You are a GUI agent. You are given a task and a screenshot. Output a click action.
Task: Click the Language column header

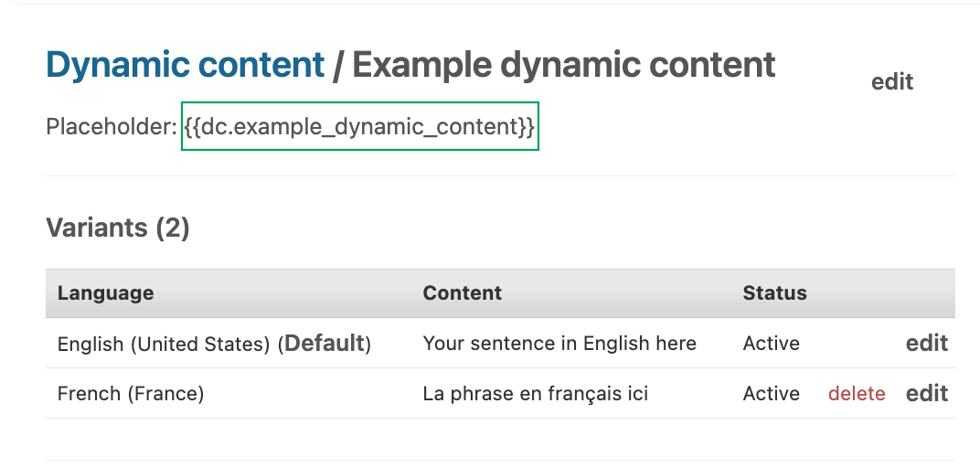click(x=106, y=292)
